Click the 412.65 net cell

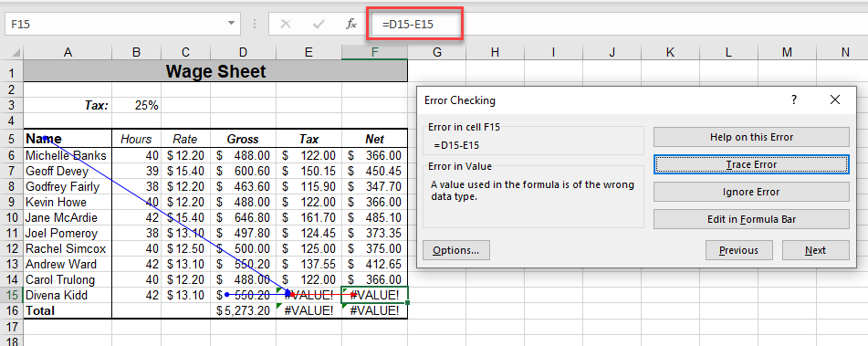(375, 264)
